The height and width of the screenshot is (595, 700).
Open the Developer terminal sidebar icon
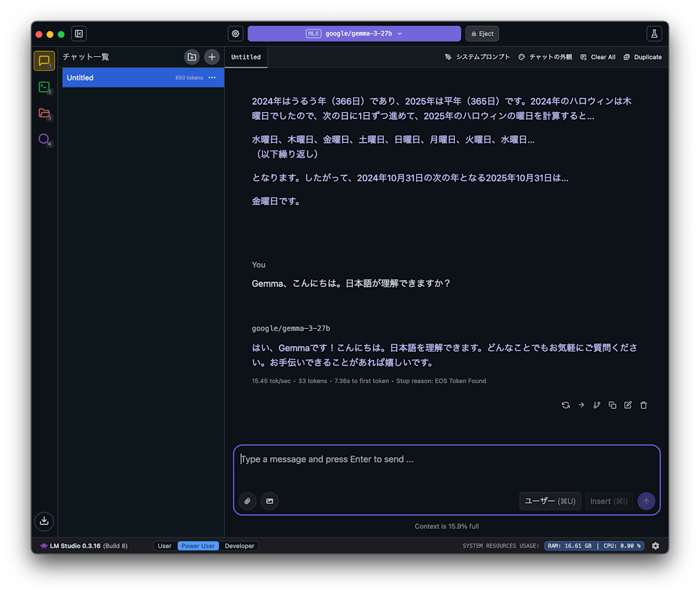tap(44, 87)
